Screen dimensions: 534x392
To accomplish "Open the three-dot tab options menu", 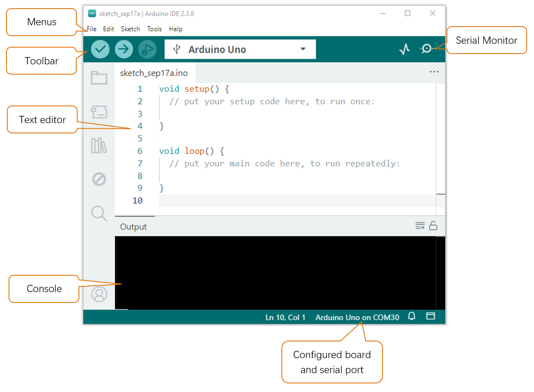I will tap(434, 72).
